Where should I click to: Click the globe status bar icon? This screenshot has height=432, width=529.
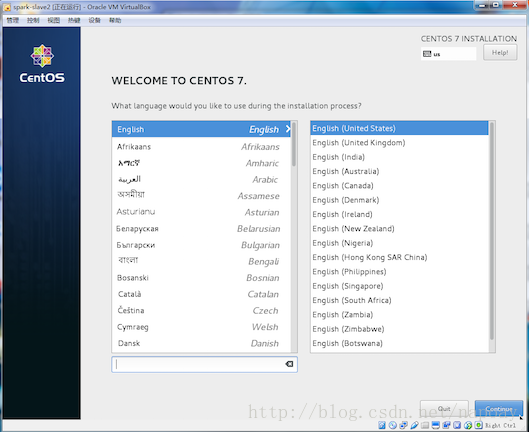coord(468,425)
